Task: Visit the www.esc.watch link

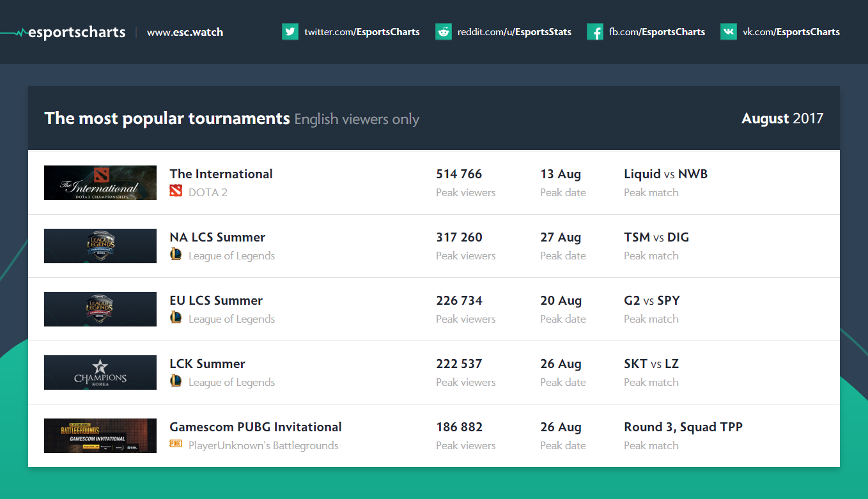Action: [185, 32]
